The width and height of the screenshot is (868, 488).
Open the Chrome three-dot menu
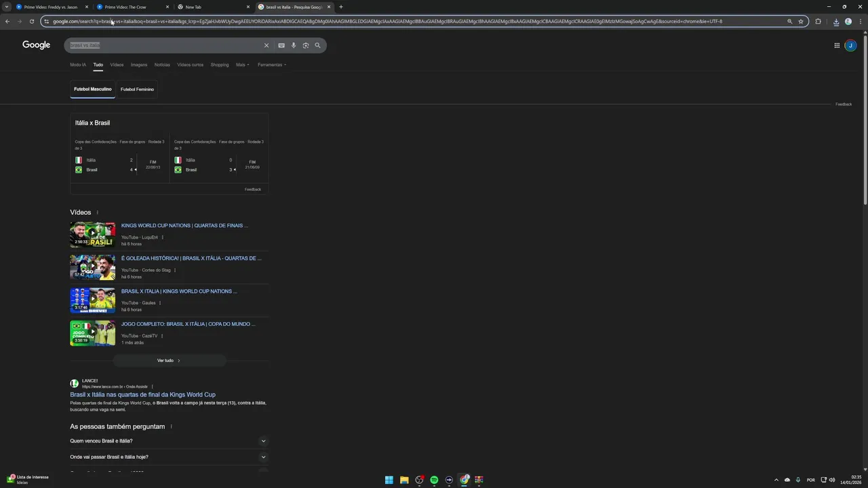coord(861,21)
